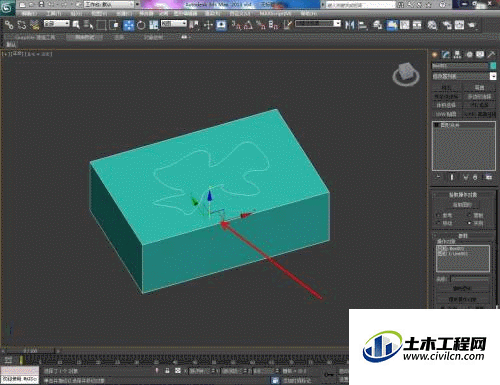Click the Unlink Selection tool
500x385 pixels.
point(22,25)
